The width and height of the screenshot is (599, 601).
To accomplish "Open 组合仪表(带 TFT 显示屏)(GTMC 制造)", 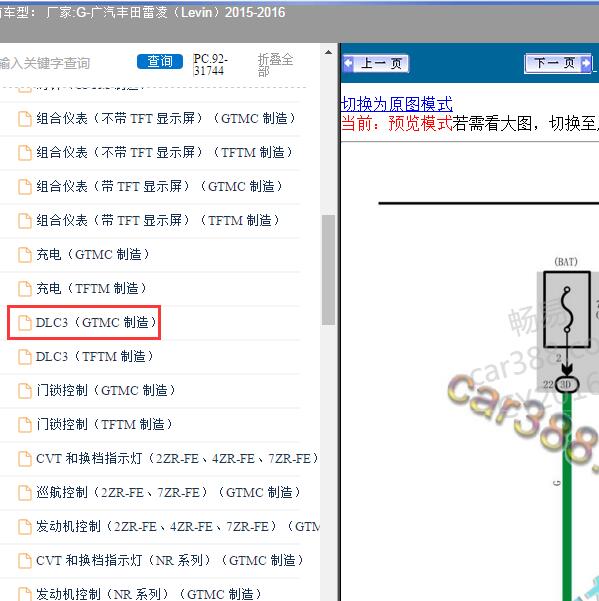I will click(159, 186).
